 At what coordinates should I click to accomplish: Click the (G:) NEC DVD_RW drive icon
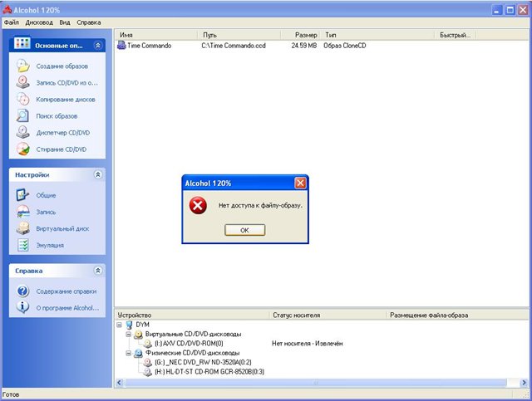pyautogui.click(x=148, y=362)
